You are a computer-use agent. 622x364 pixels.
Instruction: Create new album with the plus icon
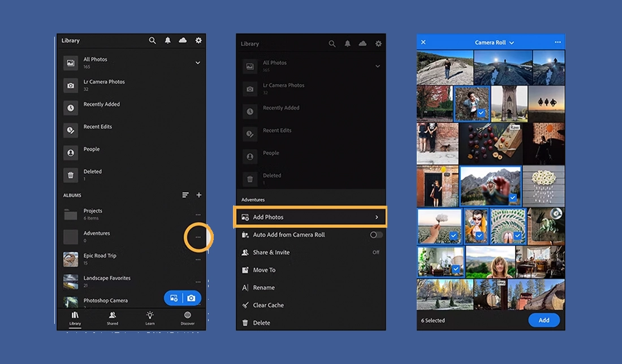(x=198, y=195)
